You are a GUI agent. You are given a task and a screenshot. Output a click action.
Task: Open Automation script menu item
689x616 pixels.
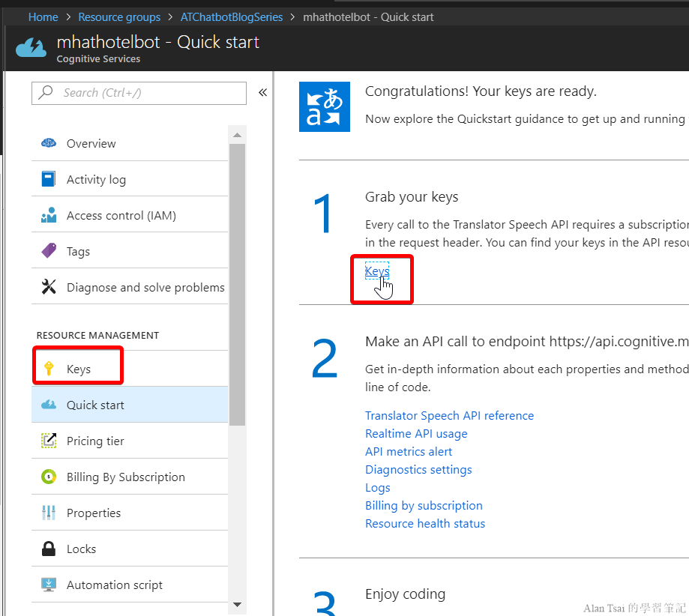(x=130, y=585)
